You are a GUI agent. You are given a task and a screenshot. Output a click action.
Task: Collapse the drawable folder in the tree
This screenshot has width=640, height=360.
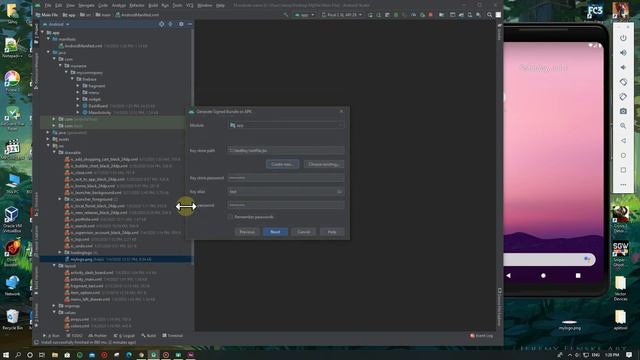(54, 152)
